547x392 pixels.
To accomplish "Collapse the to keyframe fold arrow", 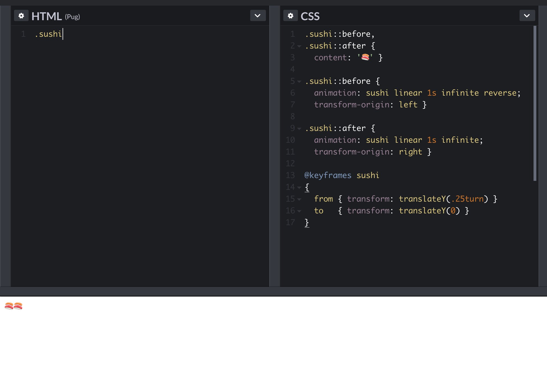I will (300, 211).
